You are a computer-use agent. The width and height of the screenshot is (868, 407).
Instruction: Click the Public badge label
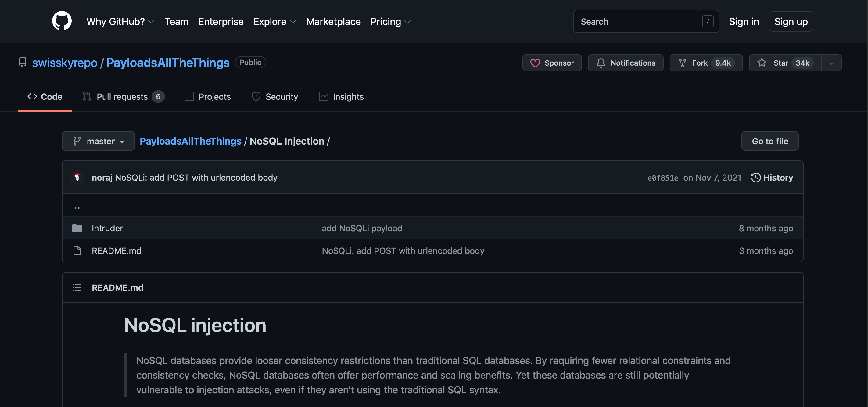[x=250, y=62]
